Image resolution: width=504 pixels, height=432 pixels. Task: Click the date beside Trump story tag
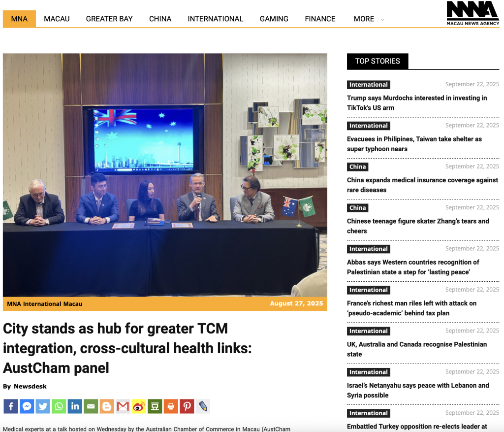tap(472, 84)
